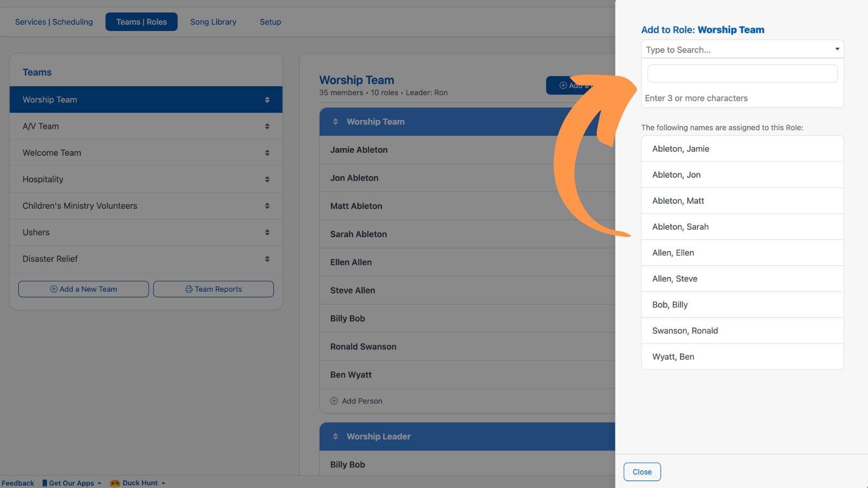
Task: Click Ben Wyatt in the Worship Team list
Action: pos(350,375)
